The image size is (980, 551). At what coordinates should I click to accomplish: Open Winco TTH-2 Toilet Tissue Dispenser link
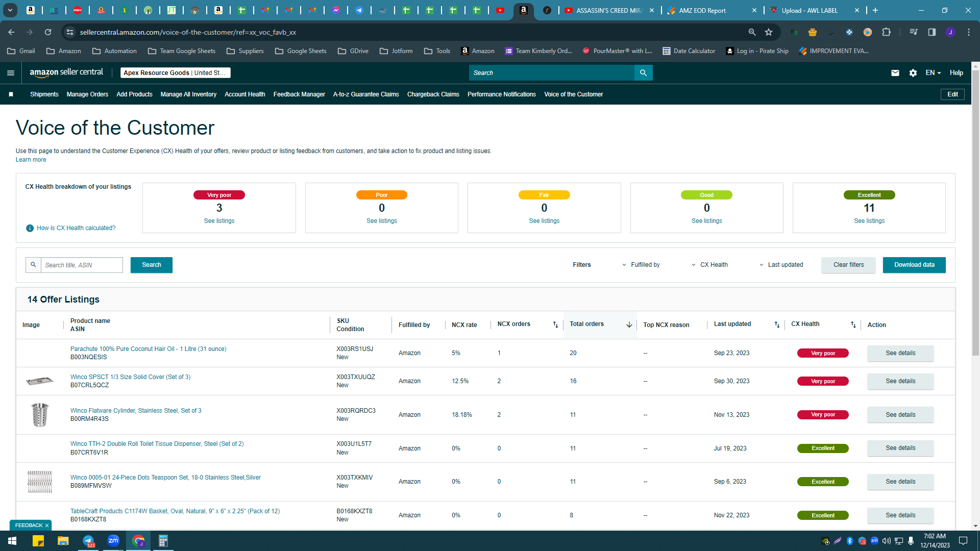[157, 444]
